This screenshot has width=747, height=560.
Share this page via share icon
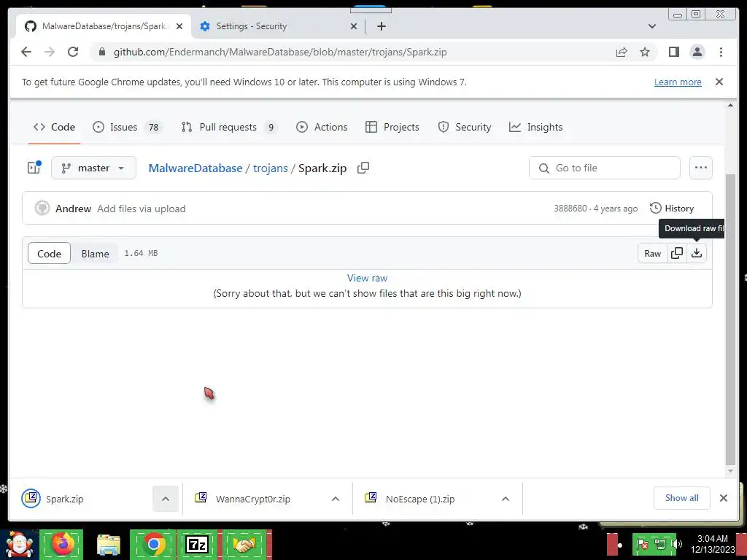(622, 52)
